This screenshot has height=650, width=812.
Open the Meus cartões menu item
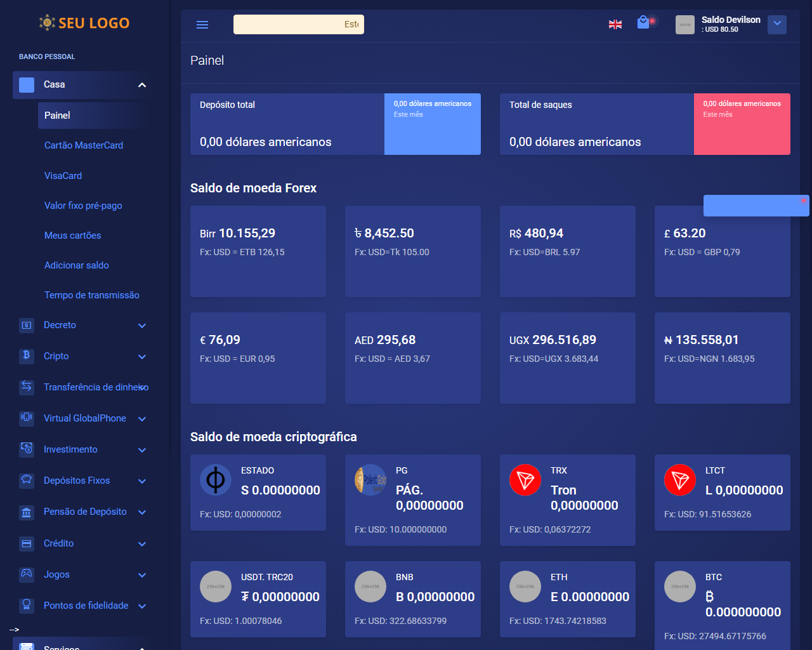click(x=73, y=235)
